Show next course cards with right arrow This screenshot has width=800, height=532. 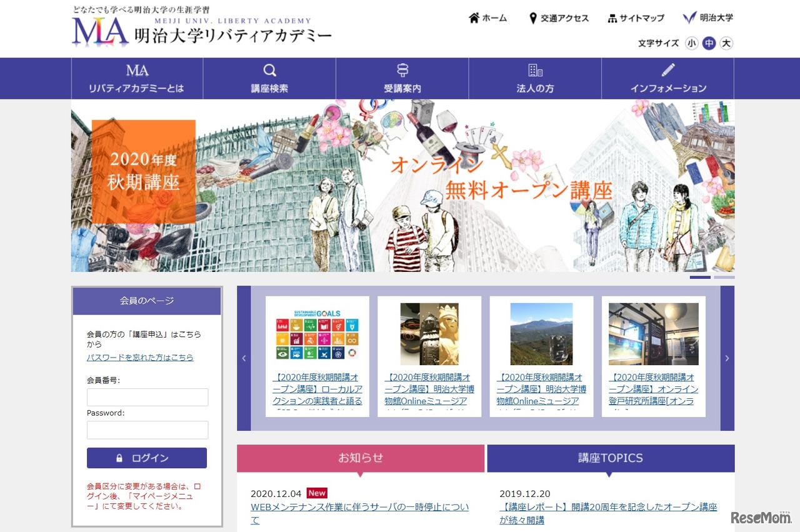point(727,358)
